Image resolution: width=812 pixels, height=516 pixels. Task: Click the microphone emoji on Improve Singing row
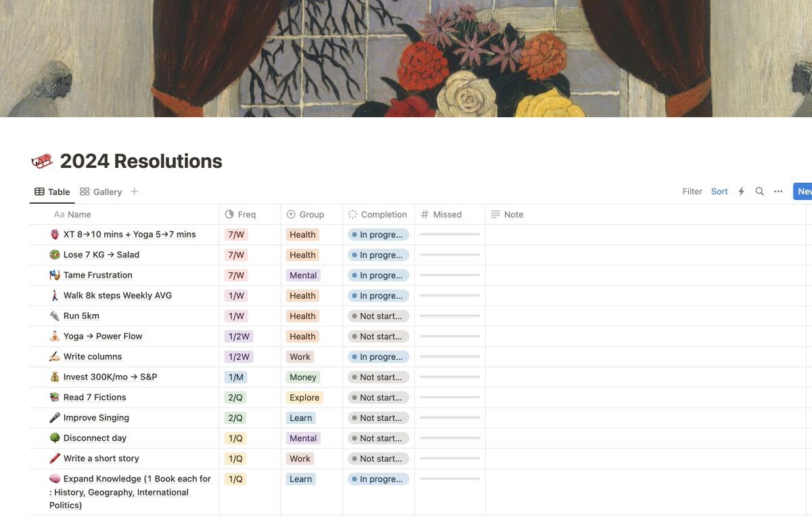pos(55,418)
